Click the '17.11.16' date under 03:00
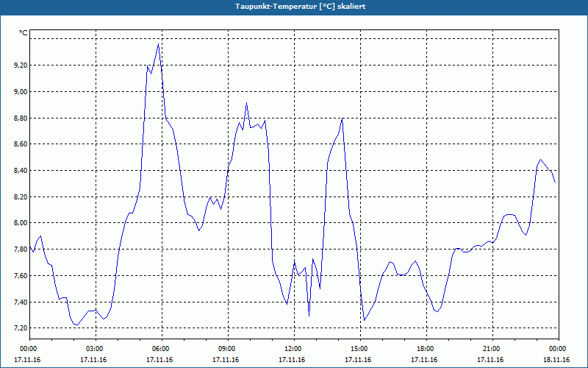Viewport: 588px width, 368px height. click(x=93, y=360)
